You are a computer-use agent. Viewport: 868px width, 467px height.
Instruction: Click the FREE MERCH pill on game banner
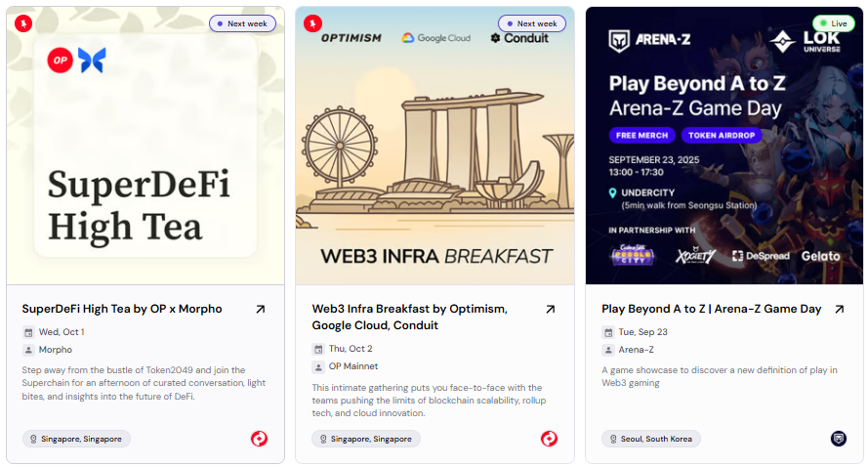pyautogui.click(x=641, y=135)
